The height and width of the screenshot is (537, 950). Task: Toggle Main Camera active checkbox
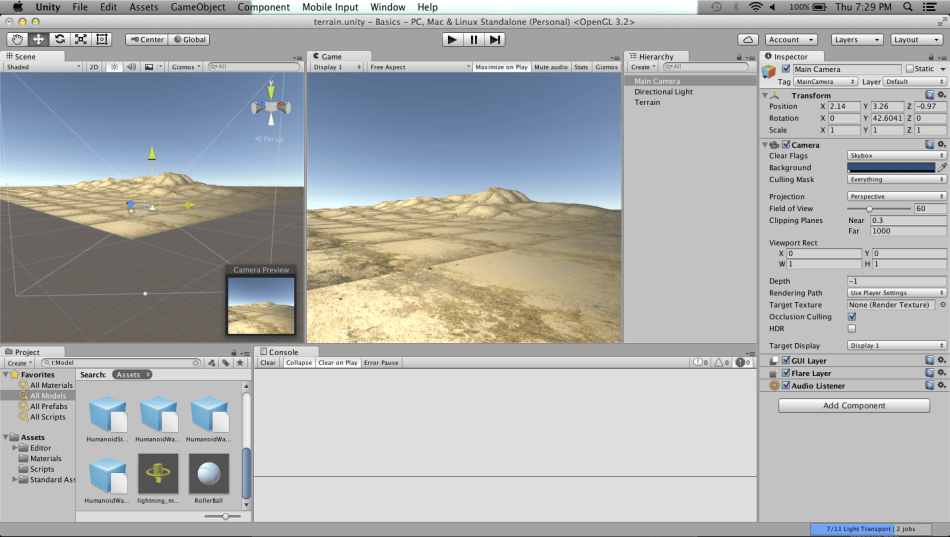pos(786,69)
